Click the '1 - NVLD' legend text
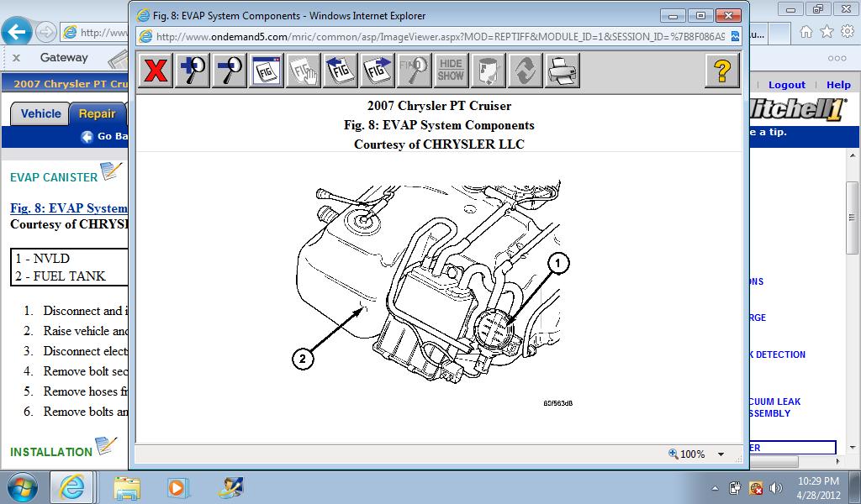Viewport: 861px width, 504px height. (x=43, y=259)
